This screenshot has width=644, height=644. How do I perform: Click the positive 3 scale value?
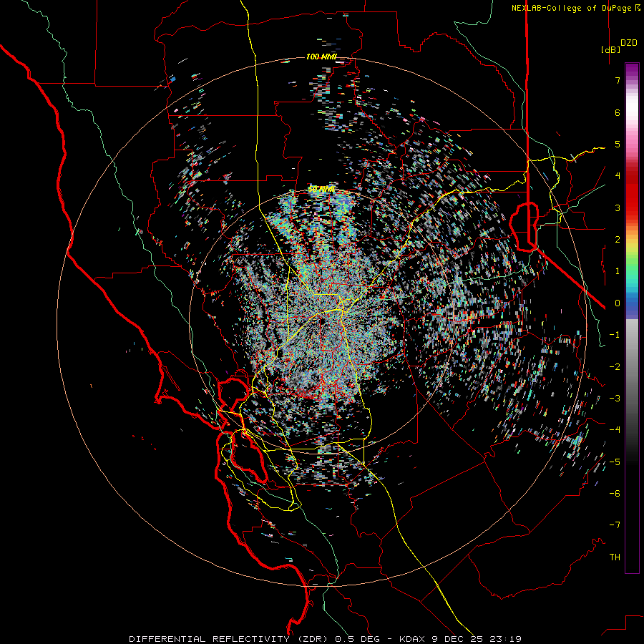tap(618, 208)
